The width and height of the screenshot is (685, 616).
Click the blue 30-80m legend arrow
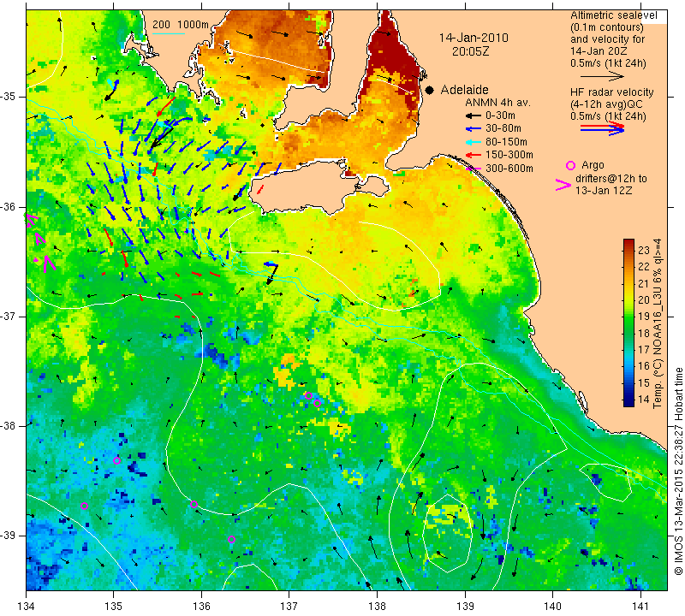pos(473,129)
